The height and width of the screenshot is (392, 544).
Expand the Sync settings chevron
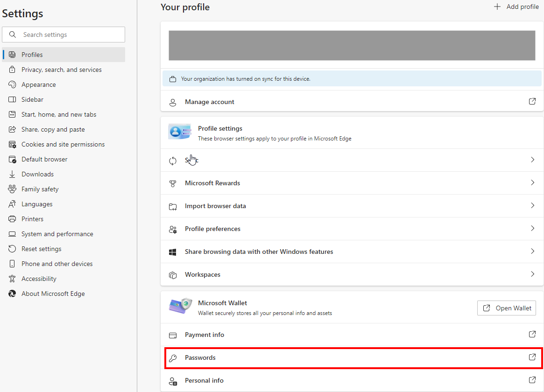[x=532, y=160]
